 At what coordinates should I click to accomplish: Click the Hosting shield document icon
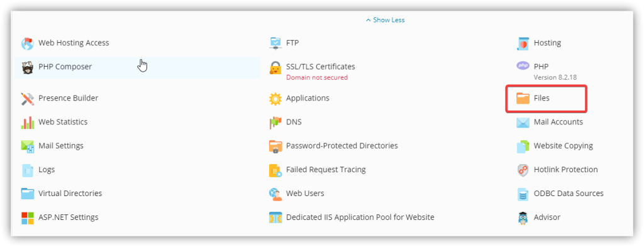523,43
